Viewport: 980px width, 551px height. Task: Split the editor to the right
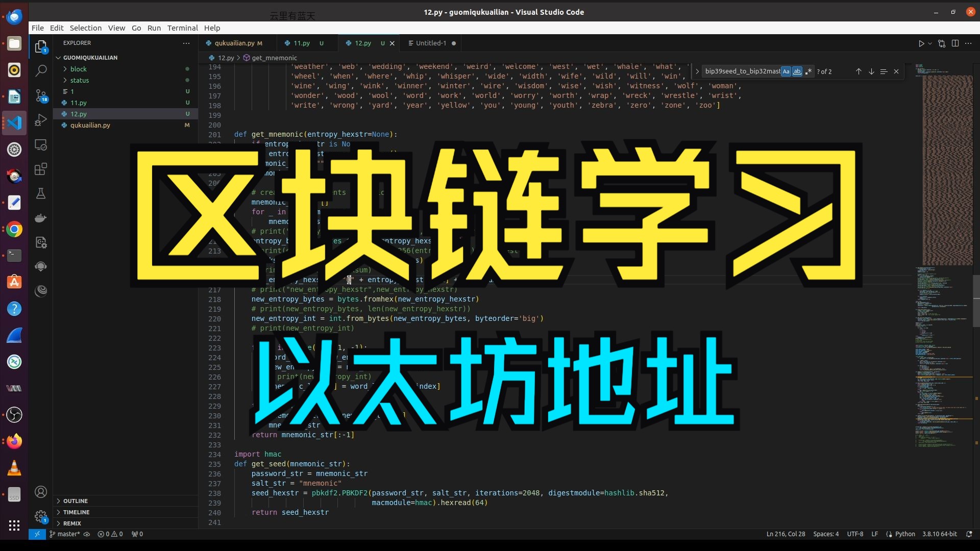pyautogui.click(x=955, y=43)
